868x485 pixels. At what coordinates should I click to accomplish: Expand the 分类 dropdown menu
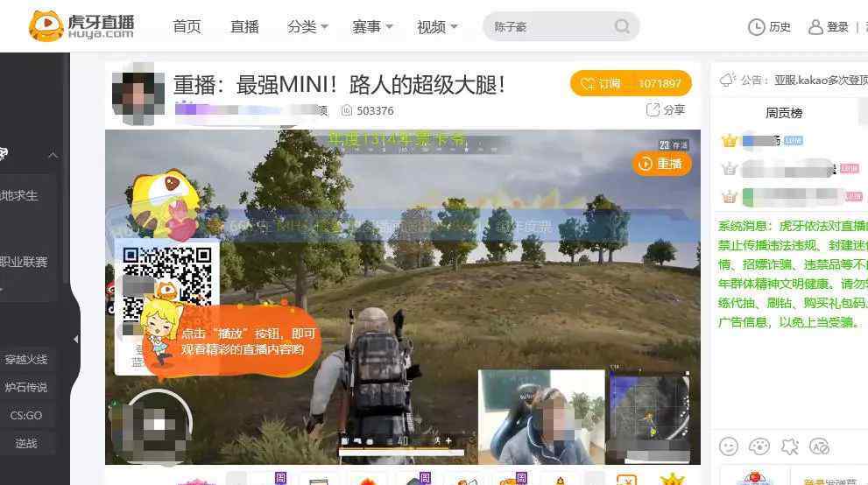point(307,26)
